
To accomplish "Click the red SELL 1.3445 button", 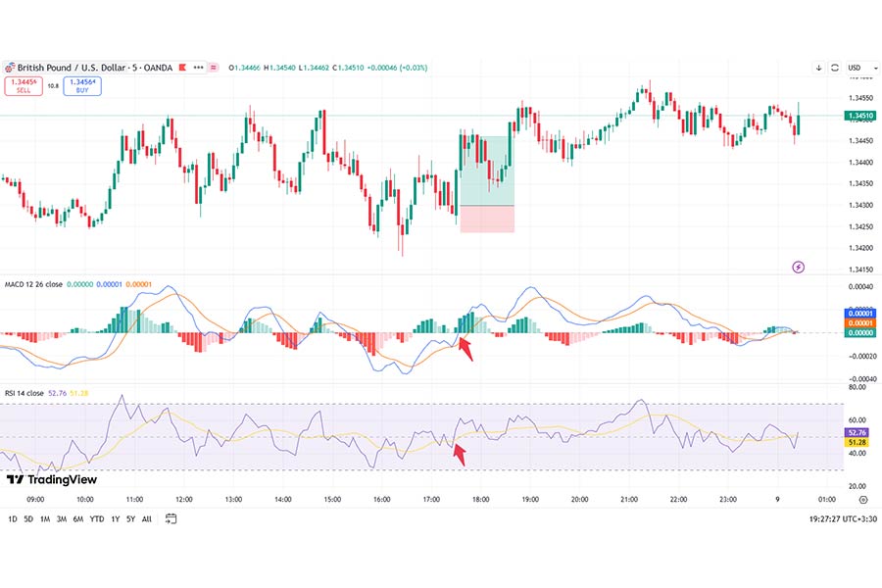I will (x=24, y=86).
